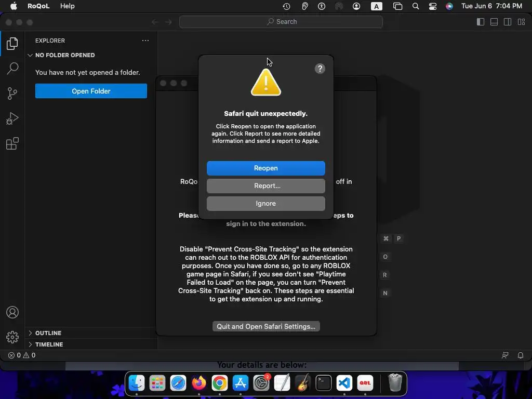Open Source Control view icon
532x399 pixels.
click(12, 94)
